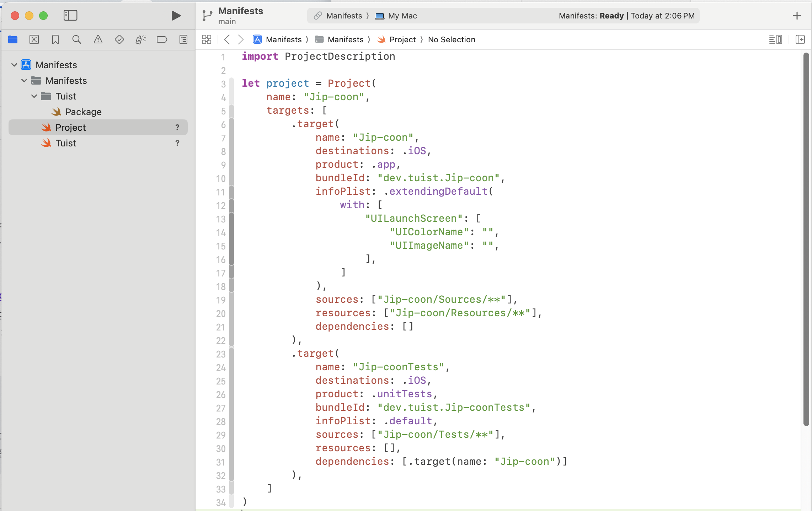This screenshot has width=812, height=511.
Task: Select Package file in navigator
Action: (83, 112)
